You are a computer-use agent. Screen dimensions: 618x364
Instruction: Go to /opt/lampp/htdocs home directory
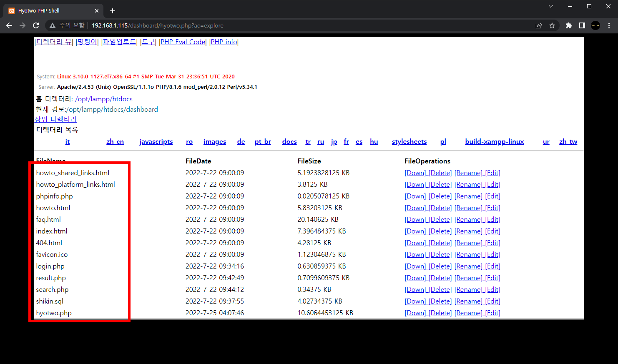(x=104, y=99)
